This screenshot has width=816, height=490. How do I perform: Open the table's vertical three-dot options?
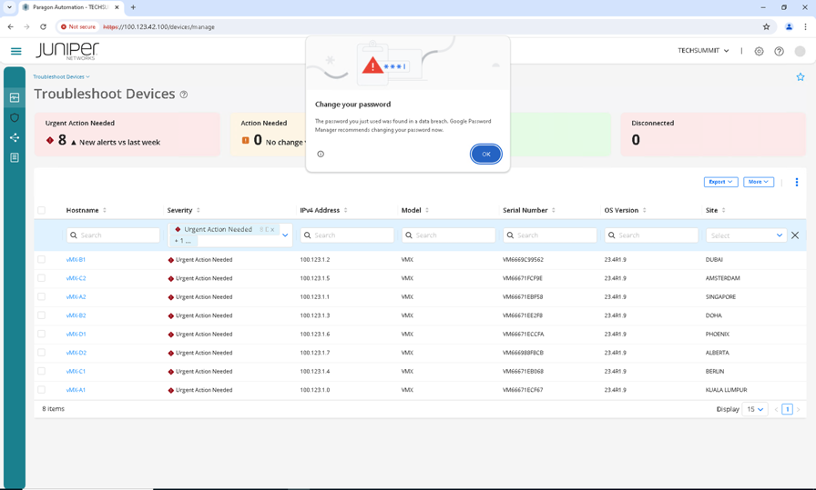(797, 182)
